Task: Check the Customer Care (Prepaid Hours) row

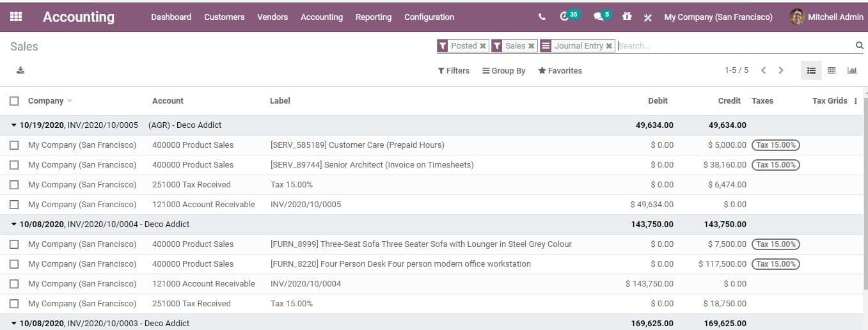Action: (15, 145)
